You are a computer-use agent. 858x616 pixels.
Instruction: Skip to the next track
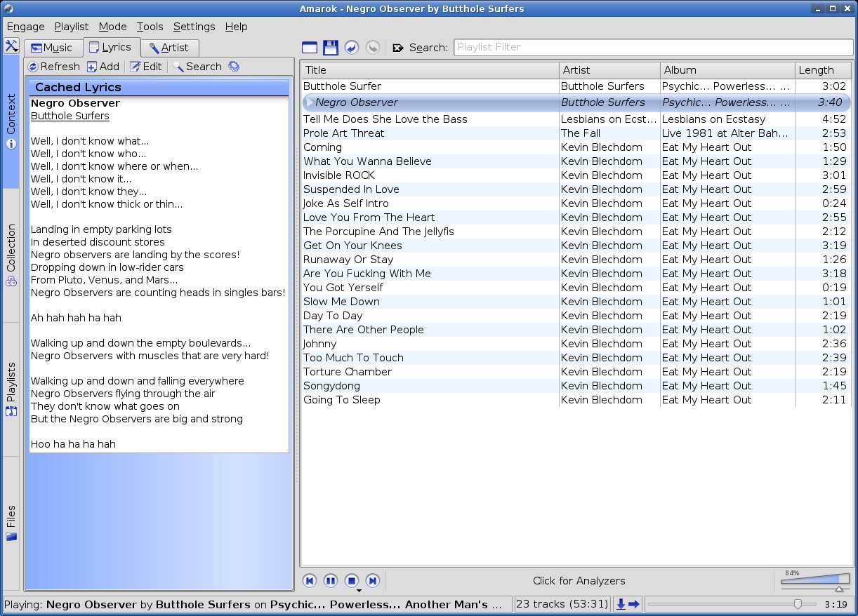coord(373,580)
